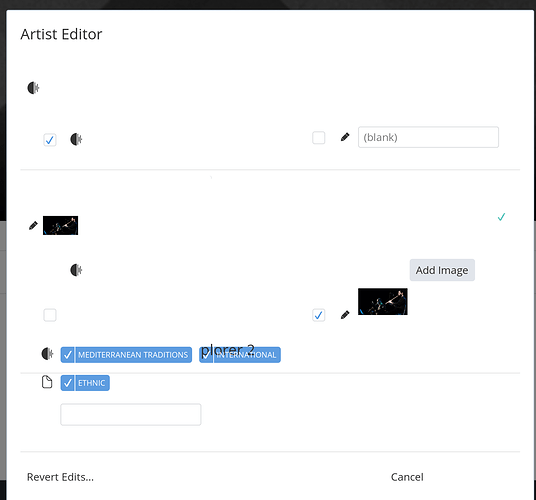
Task: Uncheck the Roon-sourced name checkbox
Action: [50, 140]
